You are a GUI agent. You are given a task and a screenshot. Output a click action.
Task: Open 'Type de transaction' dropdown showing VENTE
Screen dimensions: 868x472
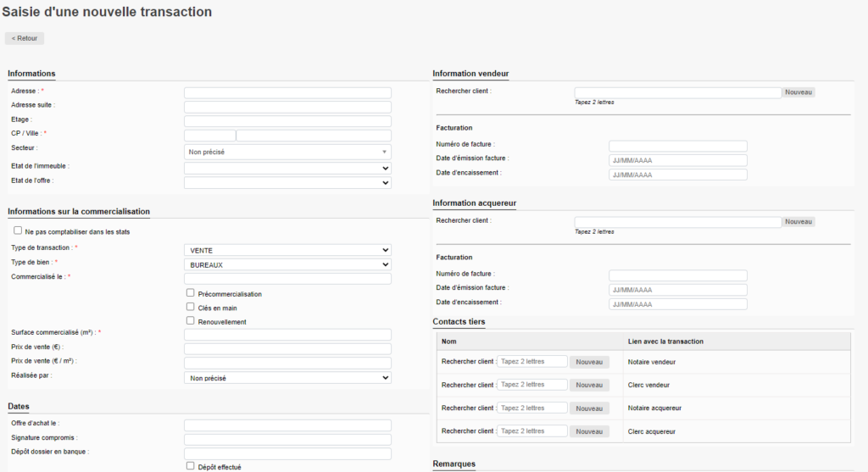click(x=287, y=250)
